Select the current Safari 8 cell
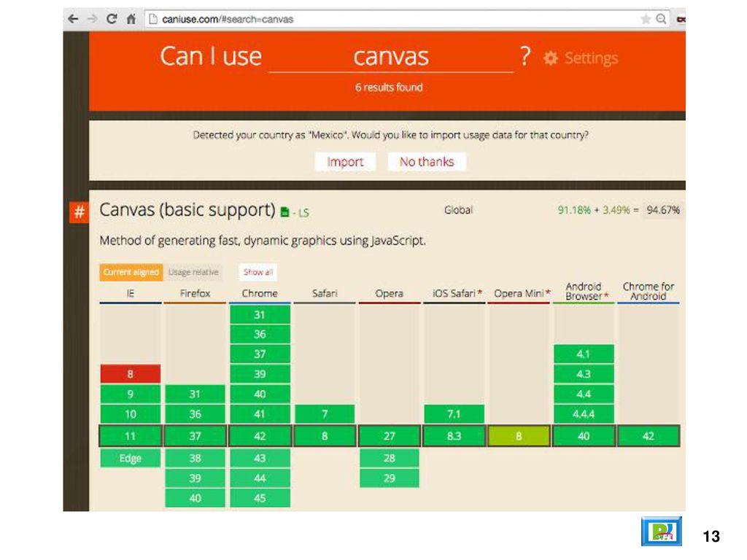The image size is (747, 560). pyautogui.click(x=325, y=436)
